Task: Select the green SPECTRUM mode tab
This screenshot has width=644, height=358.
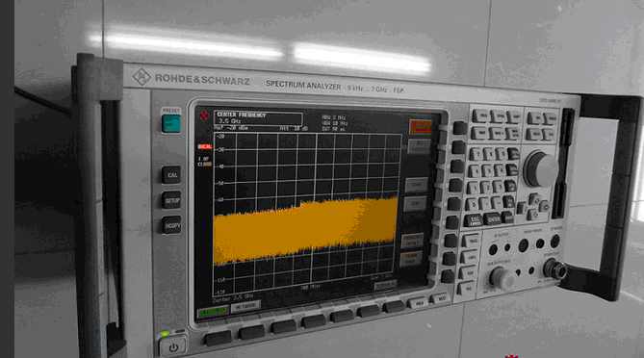Action: click(x=213, y=312)
